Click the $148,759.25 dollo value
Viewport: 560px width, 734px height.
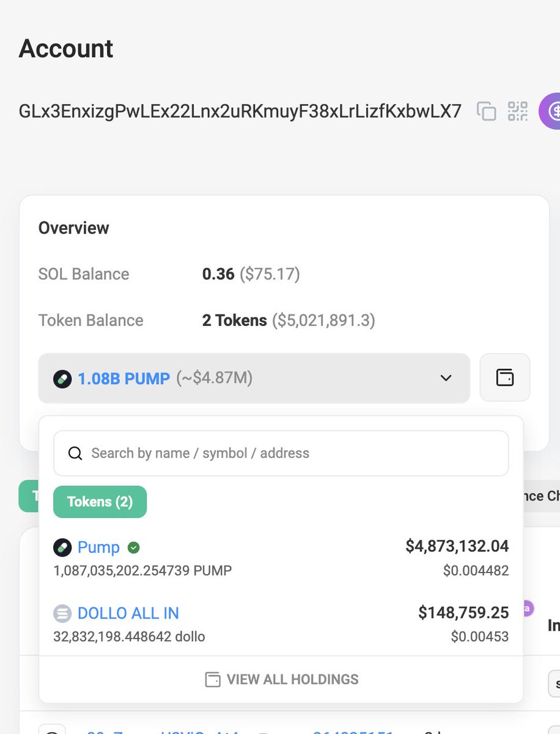[463, 612]
